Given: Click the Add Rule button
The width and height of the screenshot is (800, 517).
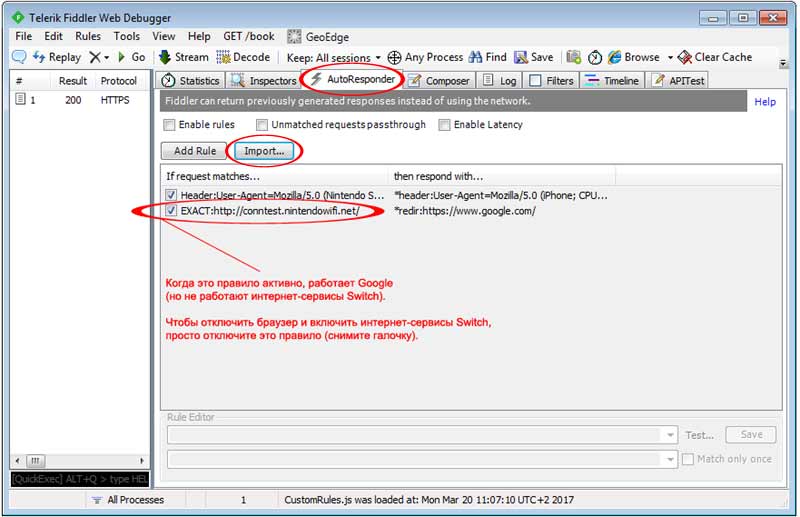Looking at the screenshot, I should tap(194, 151).
